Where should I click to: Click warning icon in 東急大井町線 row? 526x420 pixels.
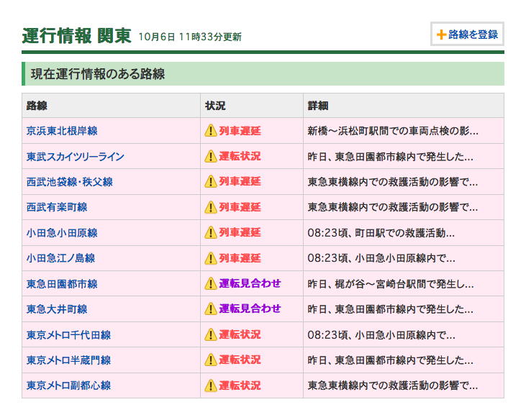[211, 309]
